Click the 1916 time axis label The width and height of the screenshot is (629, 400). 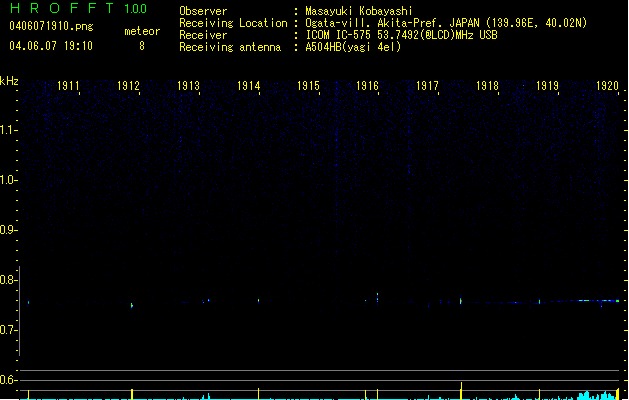tap(367, 86)
